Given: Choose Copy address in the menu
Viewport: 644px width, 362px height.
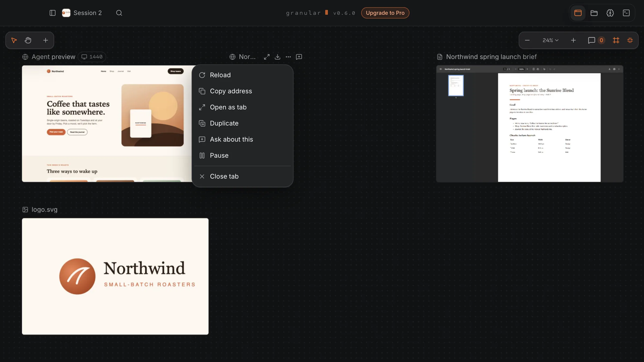Looking at the screenshot, I should 243,91.
